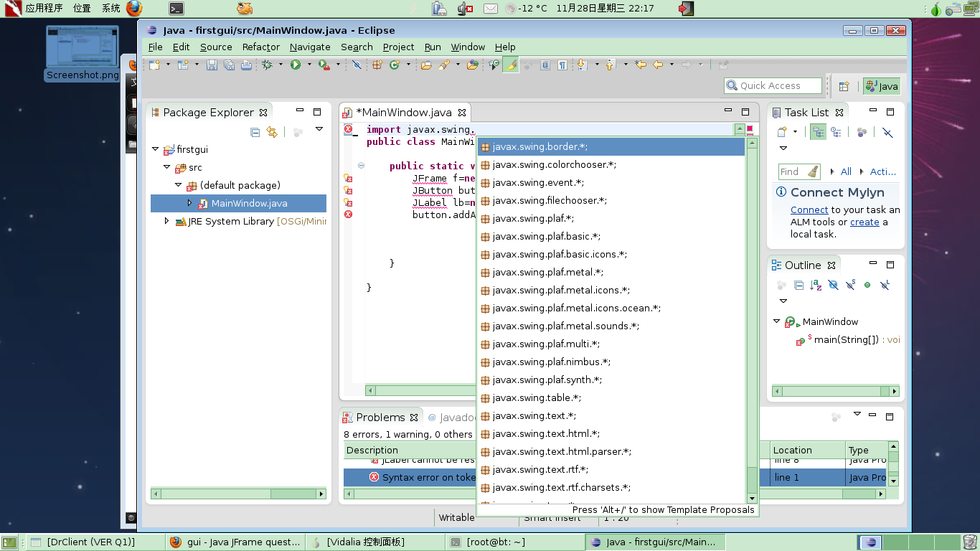This screenshot has width=980, height=551.
Task: Expand the JRE System Library node
Action: coord(166,221)
